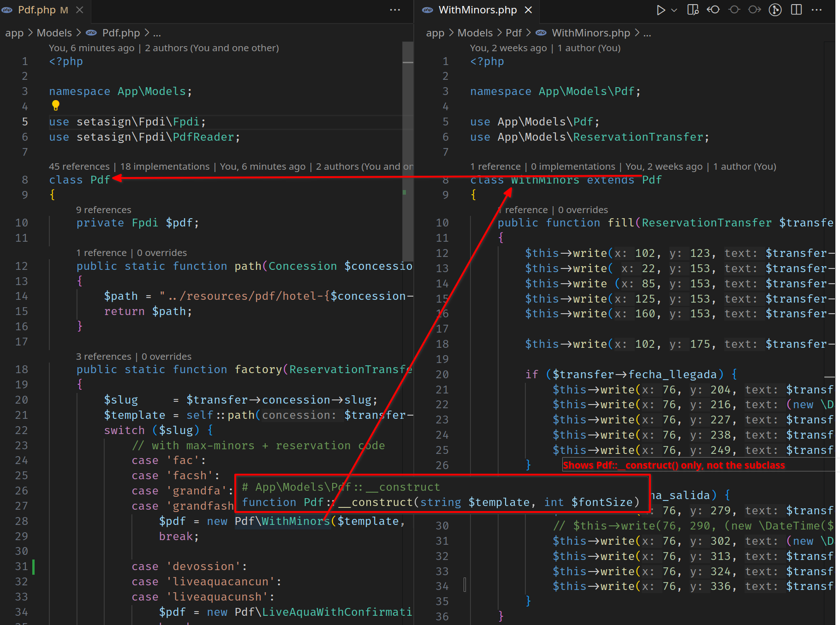This screenshot has width=840, height=625.
Task: Open changes with next revision
Action: 755,10
